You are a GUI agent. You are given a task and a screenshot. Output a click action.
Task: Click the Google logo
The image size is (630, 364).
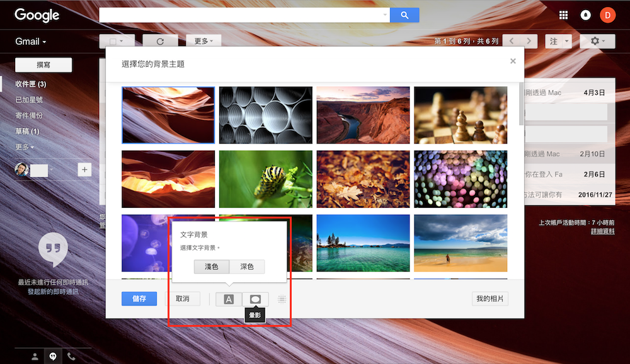click(37, 15)
